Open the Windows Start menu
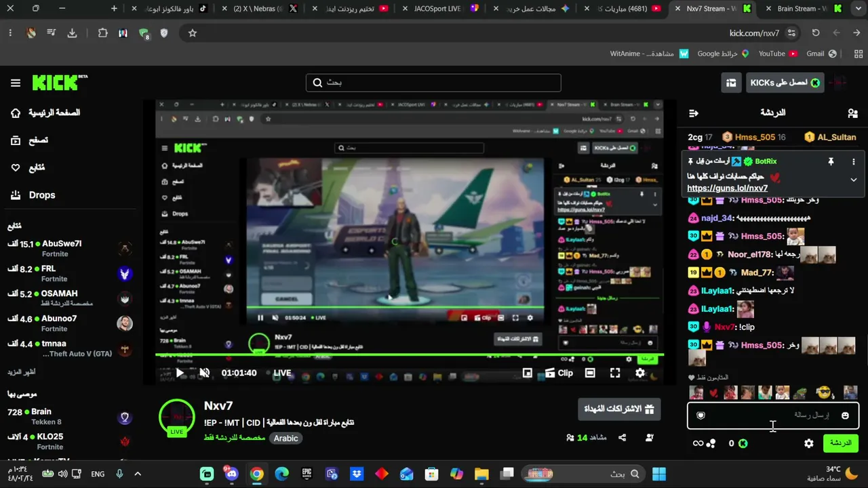This screenshot has width=868, height=488. pyautogui.click(x=658, y=474)
